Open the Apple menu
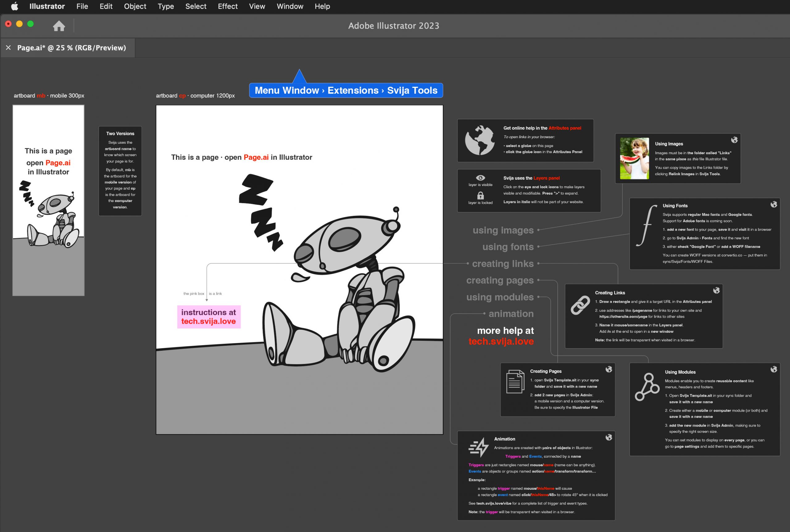 pyautogui.click(x=14, y=6)
